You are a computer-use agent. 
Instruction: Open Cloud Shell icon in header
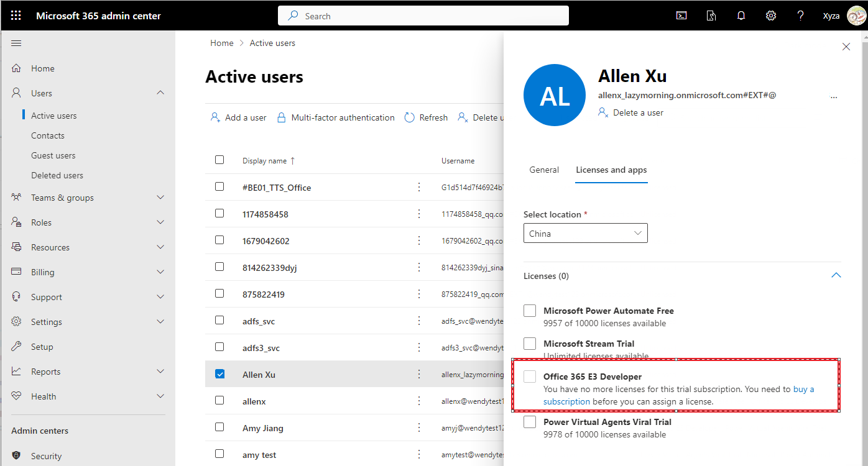(x=681, y=16)
